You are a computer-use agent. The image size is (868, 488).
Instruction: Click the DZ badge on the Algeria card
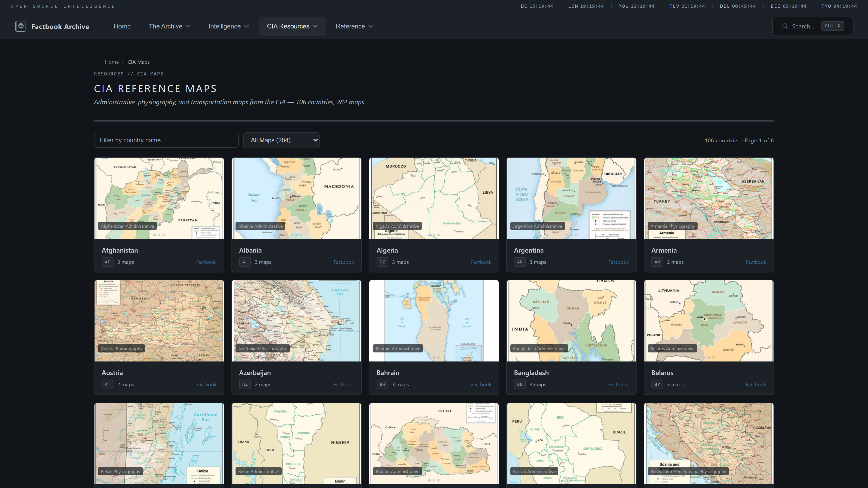pyautogui.click(x=382, y=262)
